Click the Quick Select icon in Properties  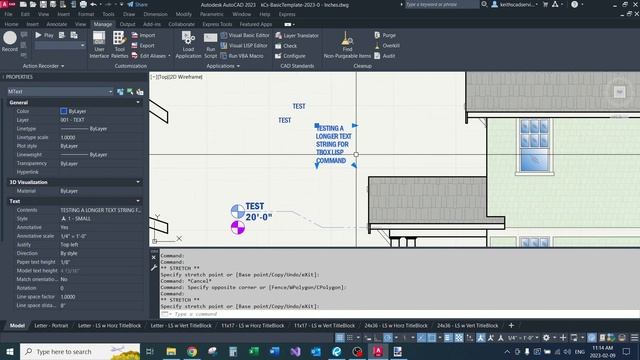140,92
